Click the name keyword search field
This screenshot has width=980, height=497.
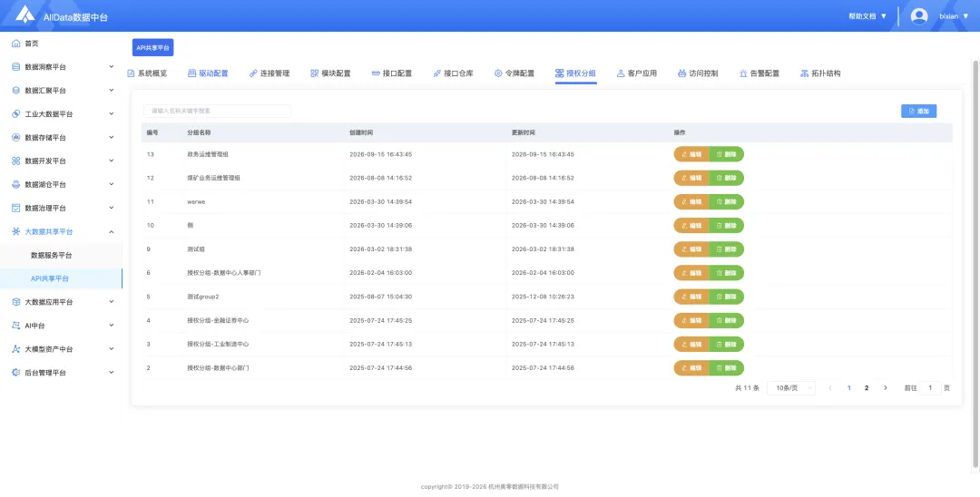click(x=218, y=112)
